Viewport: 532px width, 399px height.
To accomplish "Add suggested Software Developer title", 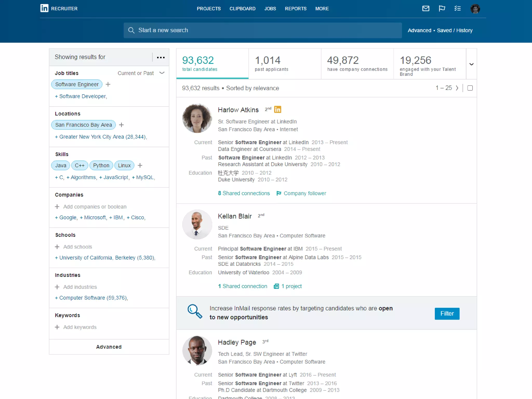I will coord(81,96).
